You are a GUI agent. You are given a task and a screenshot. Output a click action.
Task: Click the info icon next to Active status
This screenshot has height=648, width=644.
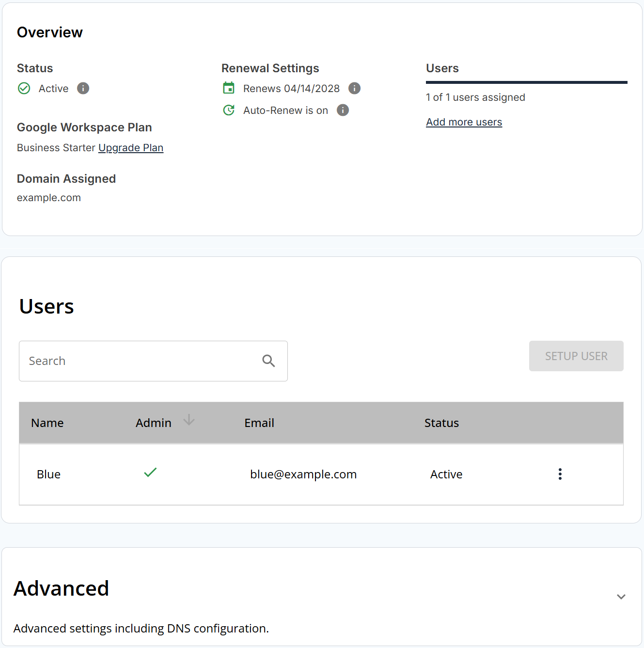(83, 88)
